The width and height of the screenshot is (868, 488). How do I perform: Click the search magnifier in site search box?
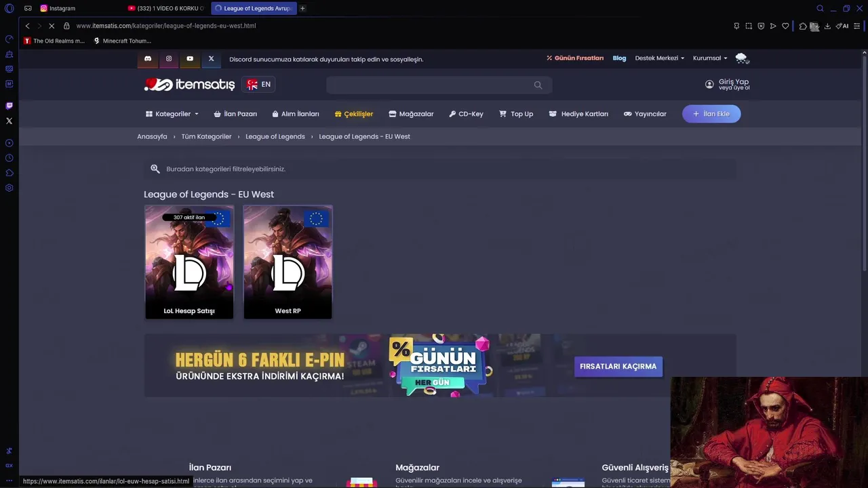click(x=538, y=85)
